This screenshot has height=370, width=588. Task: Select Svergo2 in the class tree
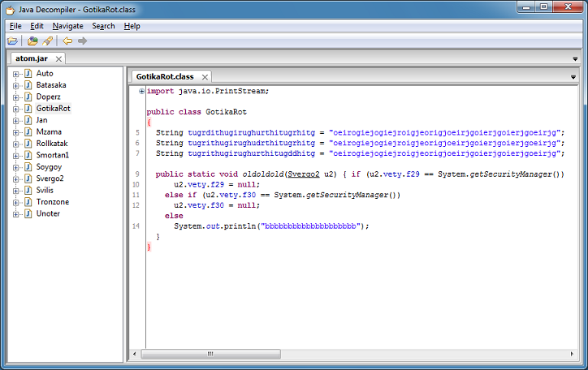click(50, 179)
